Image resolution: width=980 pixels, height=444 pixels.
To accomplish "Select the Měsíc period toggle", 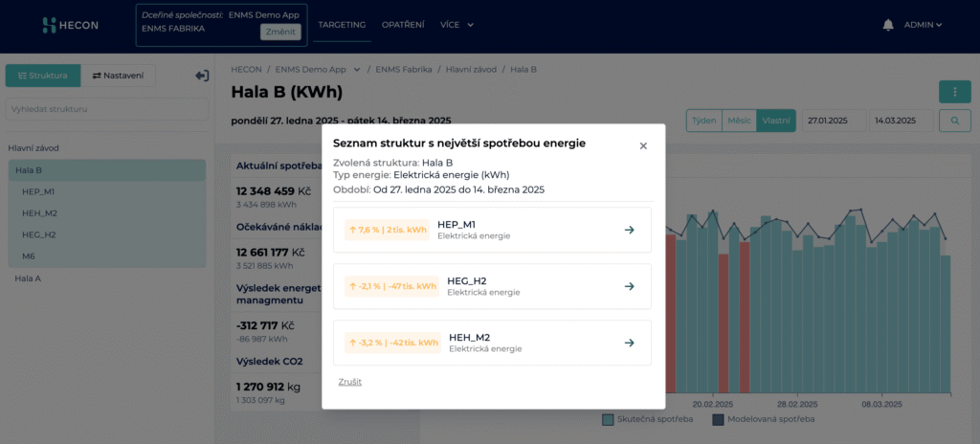I will pyautogui.click(x=739, y=121).
